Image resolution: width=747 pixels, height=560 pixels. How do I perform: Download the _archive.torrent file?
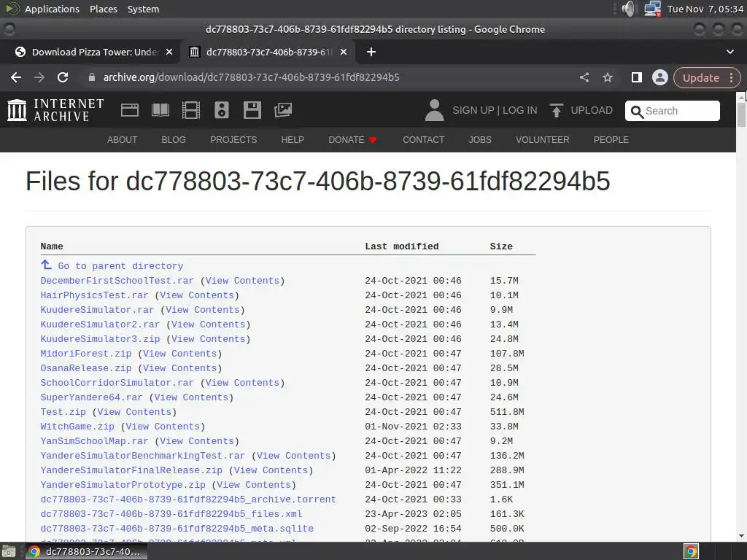tap(188, 499)
